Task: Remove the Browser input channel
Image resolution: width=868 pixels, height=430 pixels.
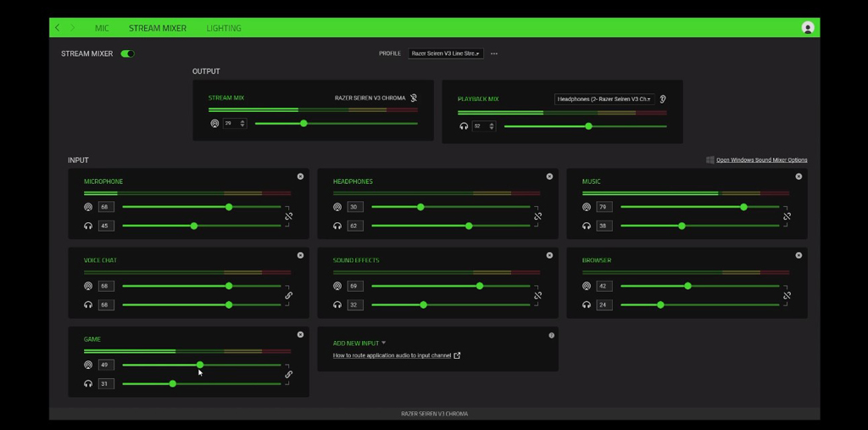Action: pos(798,255)
